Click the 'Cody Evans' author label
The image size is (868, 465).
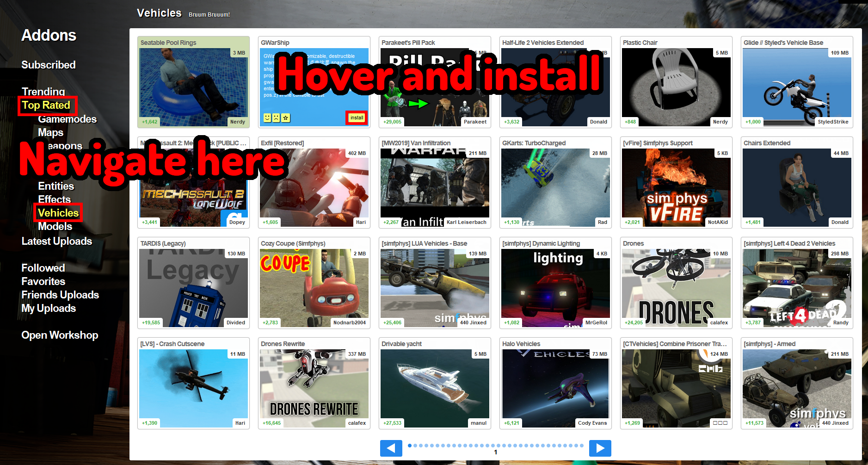click(x=592, y=423)
